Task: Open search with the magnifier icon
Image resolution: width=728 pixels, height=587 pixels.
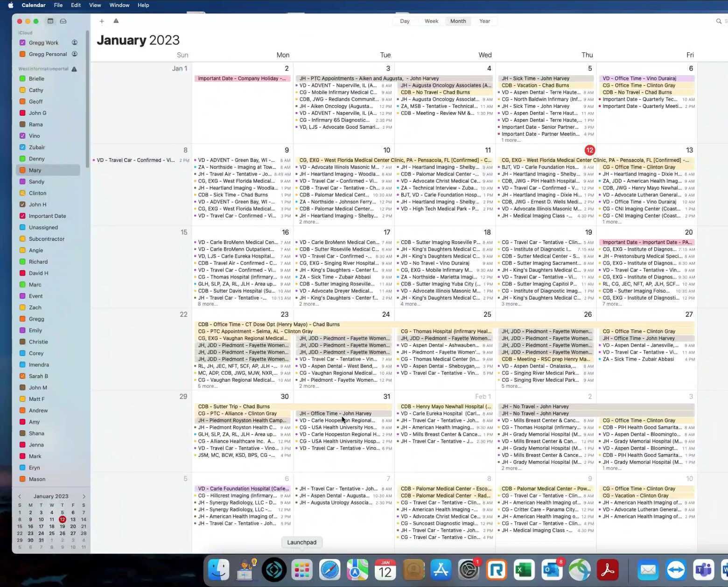Action: (x=718, y=21)
